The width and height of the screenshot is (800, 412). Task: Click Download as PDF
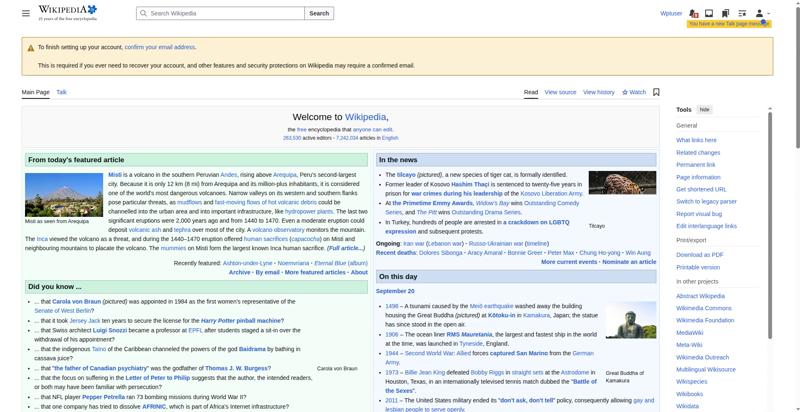[x=699, y=254]
